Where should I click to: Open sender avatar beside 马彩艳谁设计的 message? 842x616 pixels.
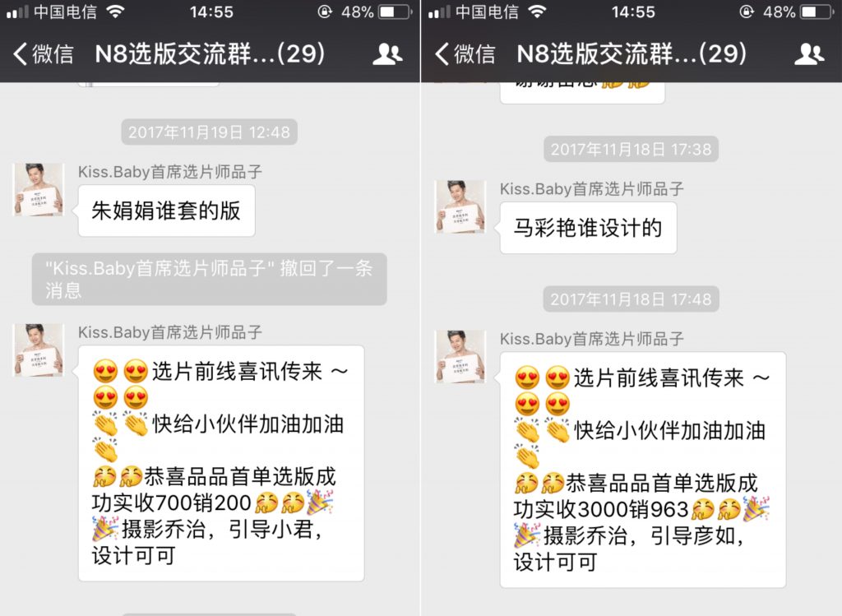pos(460,206)
